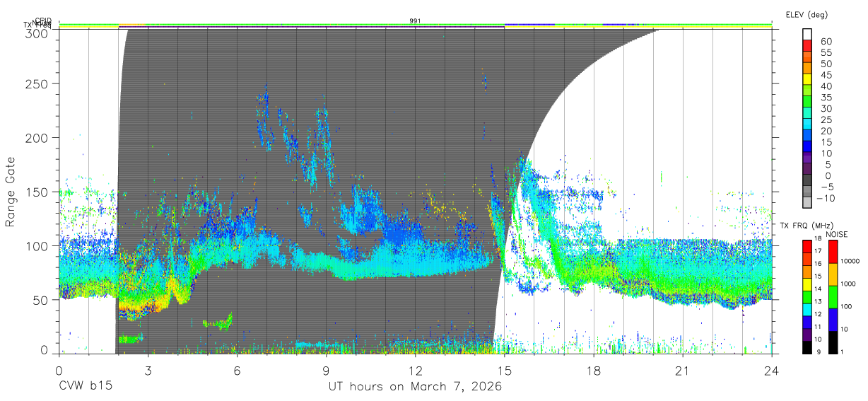868x401 pixels.
Task: Click the 'CVW b15' radar beam label
Action: pyautogui.click(x=85, y=387)
